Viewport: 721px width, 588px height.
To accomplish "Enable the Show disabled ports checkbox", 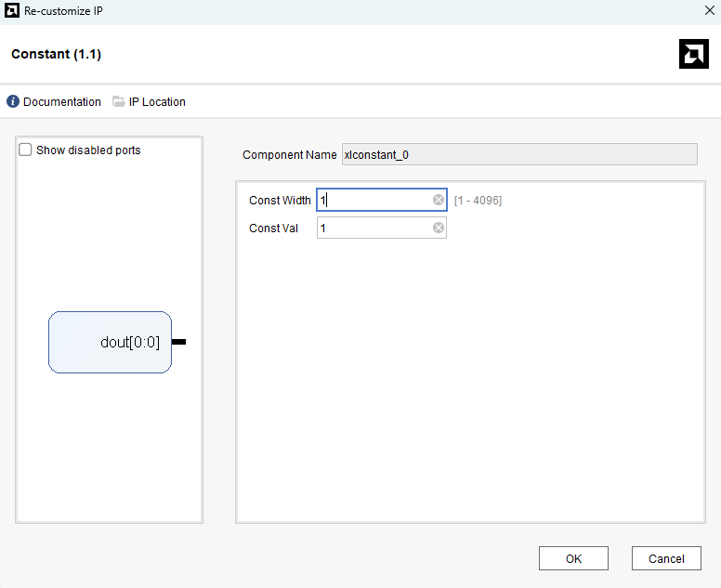I will click(x=26, y=150).
